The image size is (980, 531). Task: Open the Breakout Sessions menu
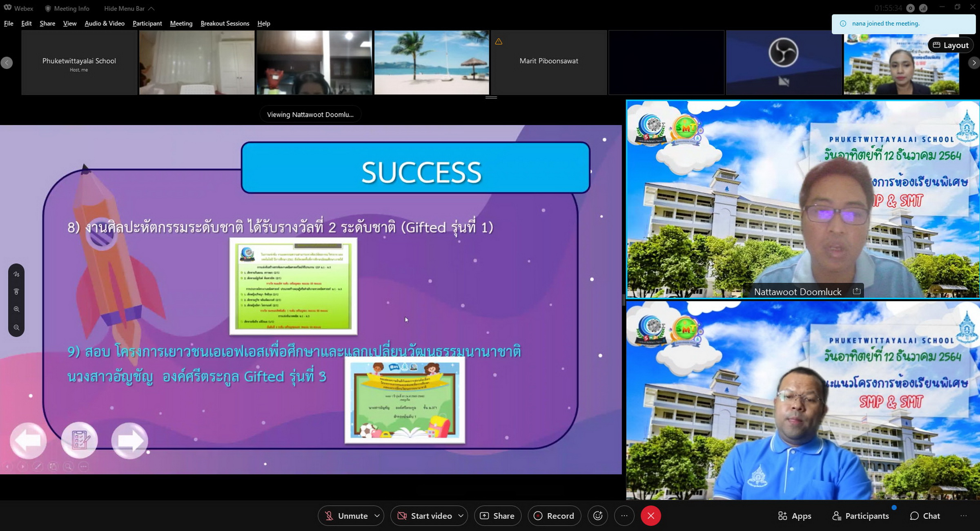(225, 23)
